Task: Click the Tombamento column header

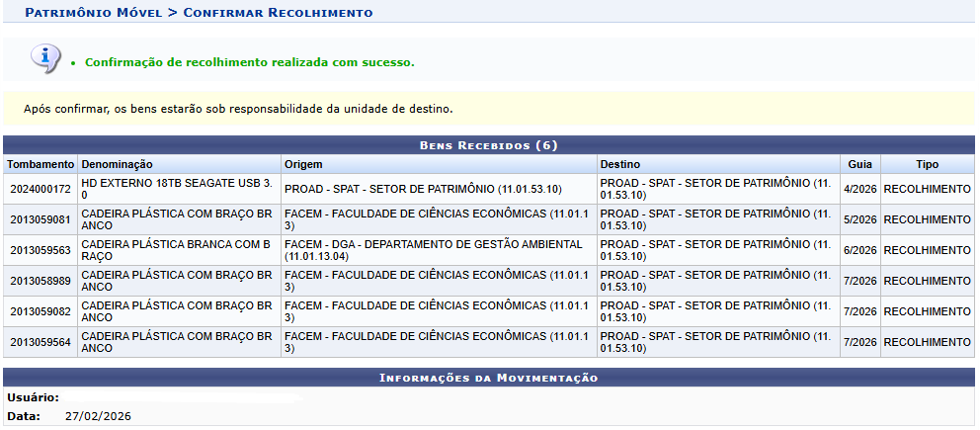Action: tap(41, 164)
